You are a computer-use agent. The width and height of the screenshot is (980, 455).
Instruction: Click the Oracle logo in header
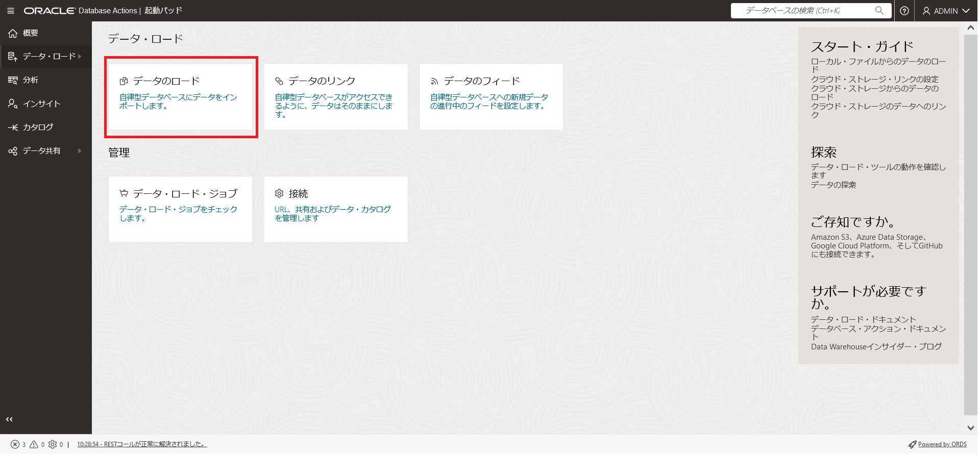[x=49, y=11]
